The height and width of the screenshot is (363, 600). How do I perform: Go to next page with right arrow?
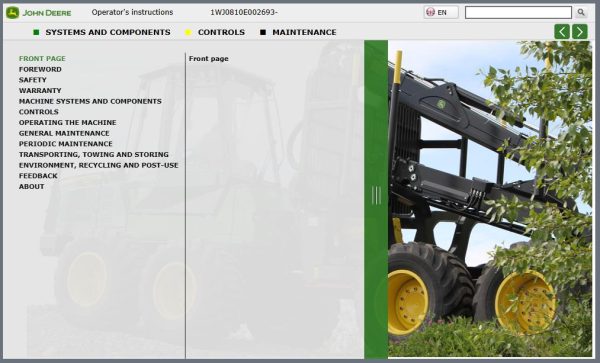click(x=580, y=31)
